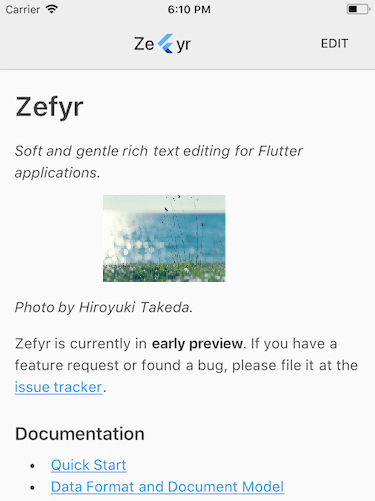Tap the battery indicator icon
375x501 pixels.
tap(358, 9)
